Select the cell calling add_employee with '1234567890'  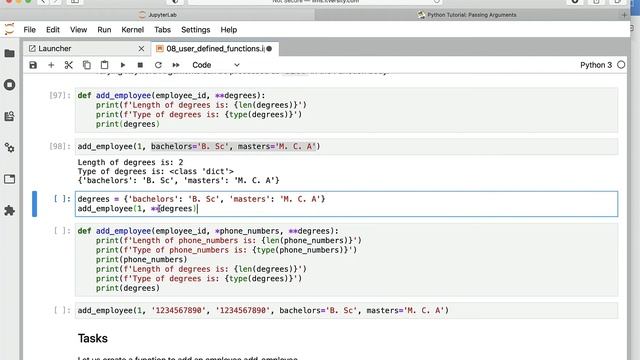click(346, 310)
